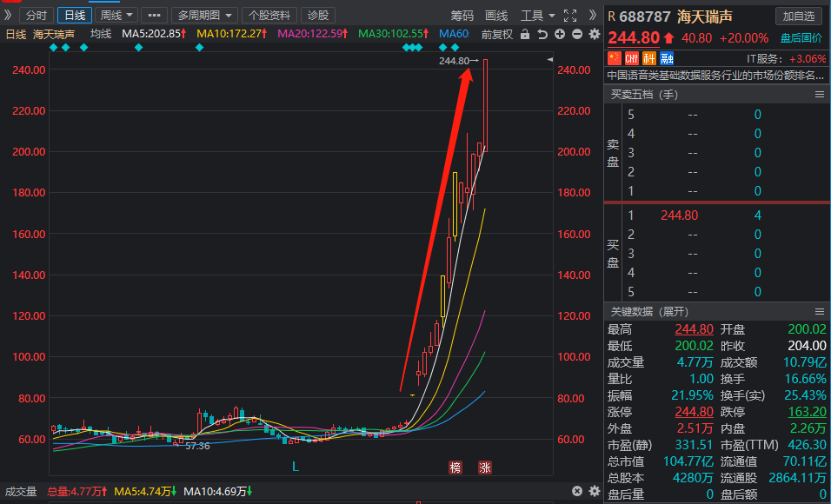
Task: Click the MA30:102.55 indicator label
Action: click(x=393, y=35)
